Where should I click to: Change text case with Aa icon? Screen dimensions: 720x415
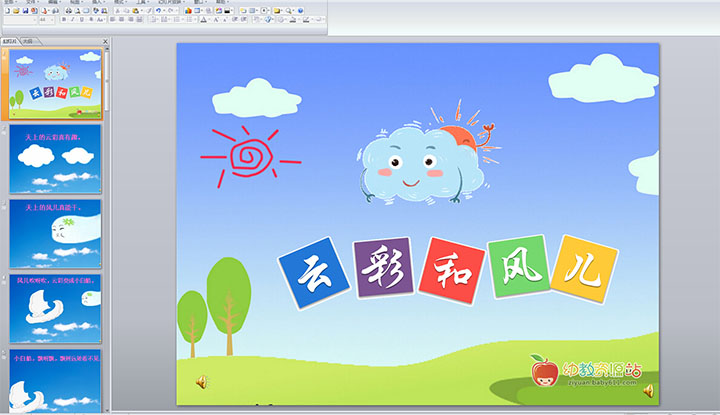(x=99, y=20)
